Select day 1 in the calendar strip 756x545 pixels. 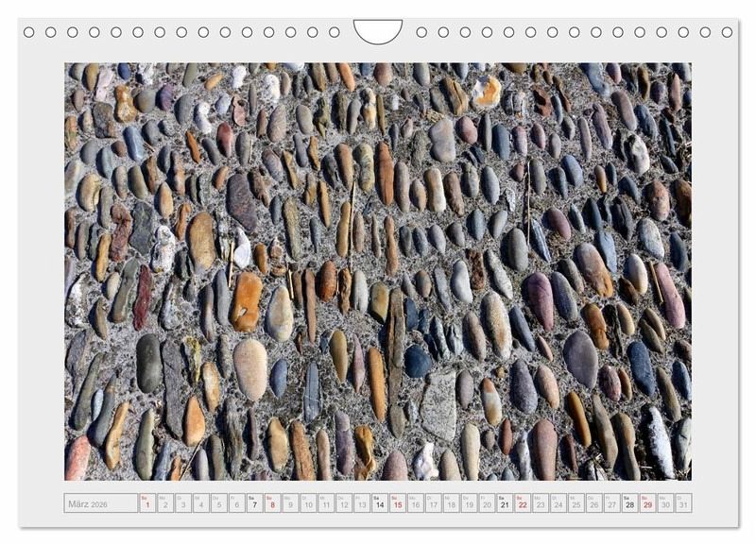(147, 503)
